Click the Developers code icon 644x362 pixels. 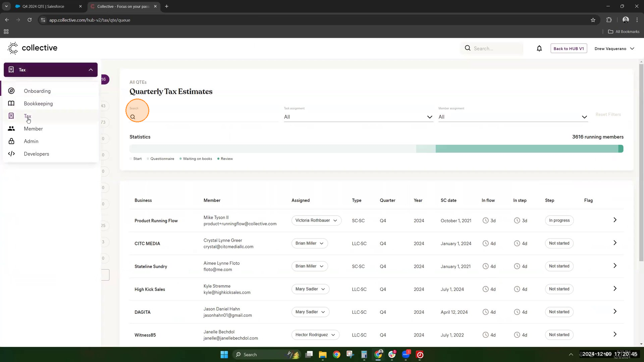tap(11, 154)
